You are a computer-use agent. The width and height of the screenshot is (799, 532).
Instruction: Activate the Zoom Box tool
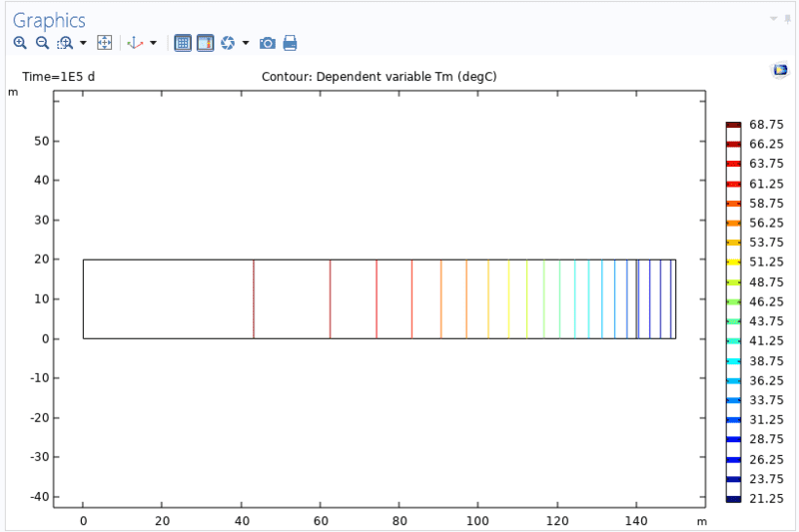click(x=65, y=43)
